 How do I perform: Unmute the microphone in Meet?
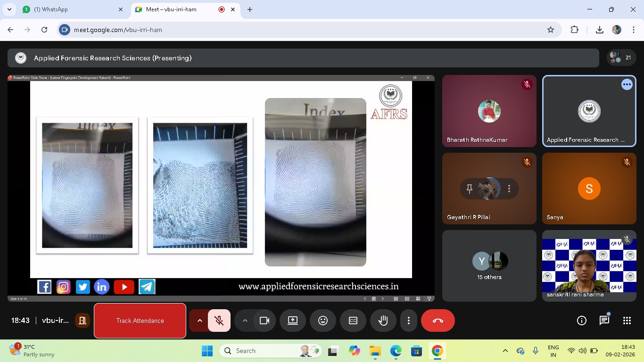point(219,321)
